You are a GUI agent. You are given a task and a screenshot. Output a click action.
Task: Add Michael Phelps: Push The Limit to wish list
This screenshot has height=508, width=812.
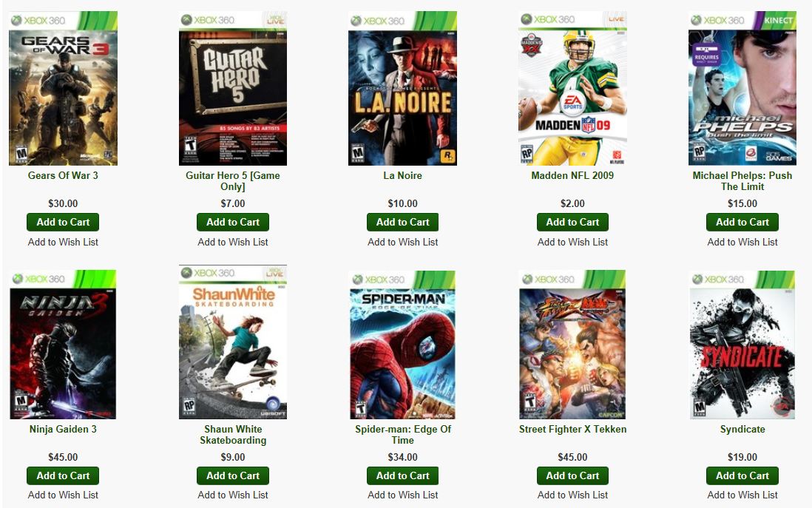pos(742,242)
